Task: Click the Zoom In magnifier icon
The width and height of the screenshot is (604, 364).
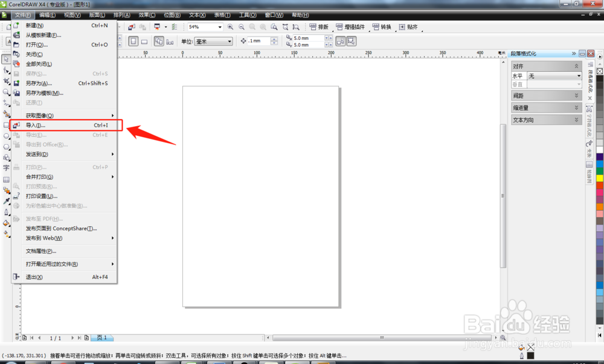Action: (230, 27)
